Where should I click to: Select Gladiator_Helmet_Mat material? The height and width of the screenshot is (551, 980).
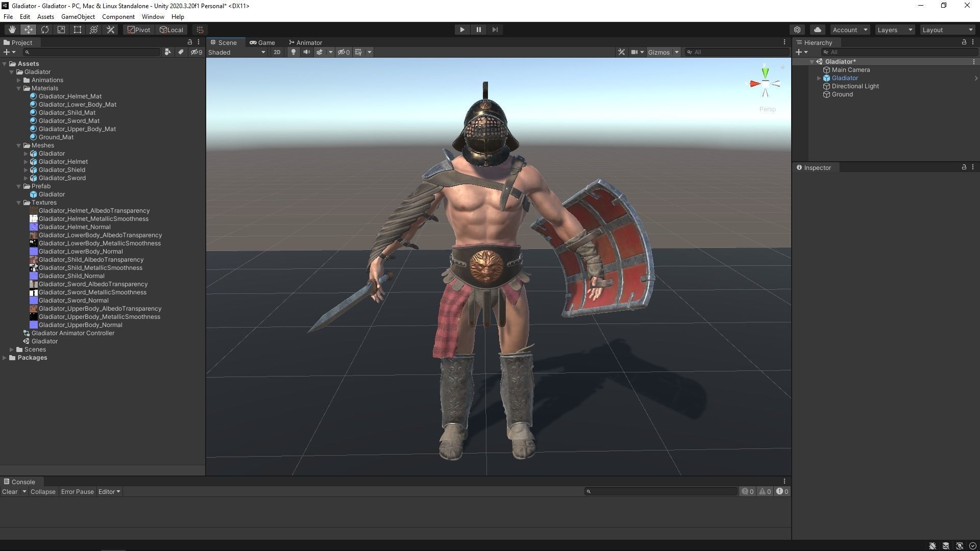pyautogui.click(x=70, y=96)
